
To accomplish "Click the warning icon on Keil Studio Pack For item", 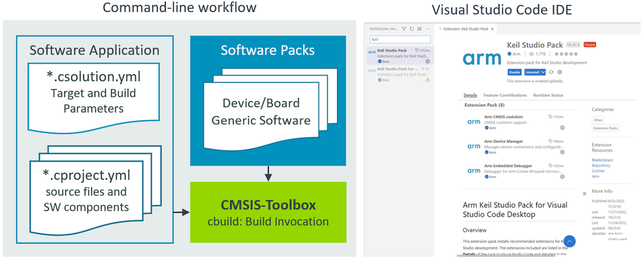I will pyautogui.click(x=427, y=80).
